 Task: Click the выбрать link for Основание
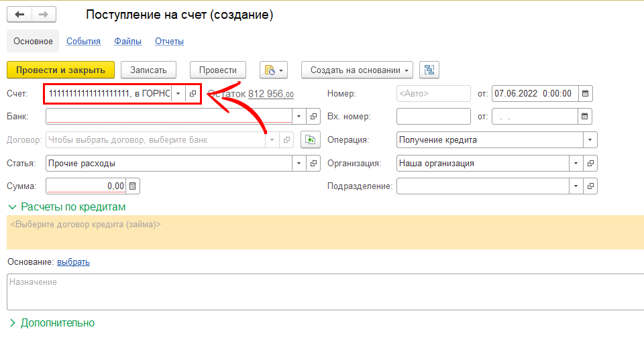[73, 262]
